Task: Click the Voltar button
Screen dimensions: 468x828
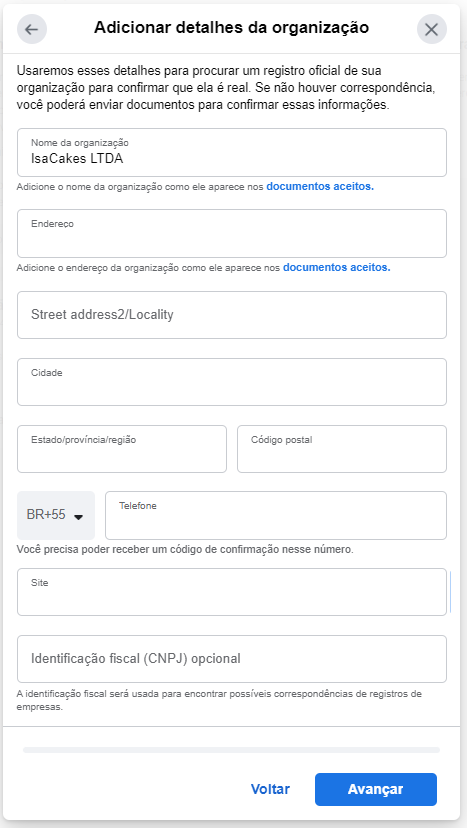Action: coord(270,789)
